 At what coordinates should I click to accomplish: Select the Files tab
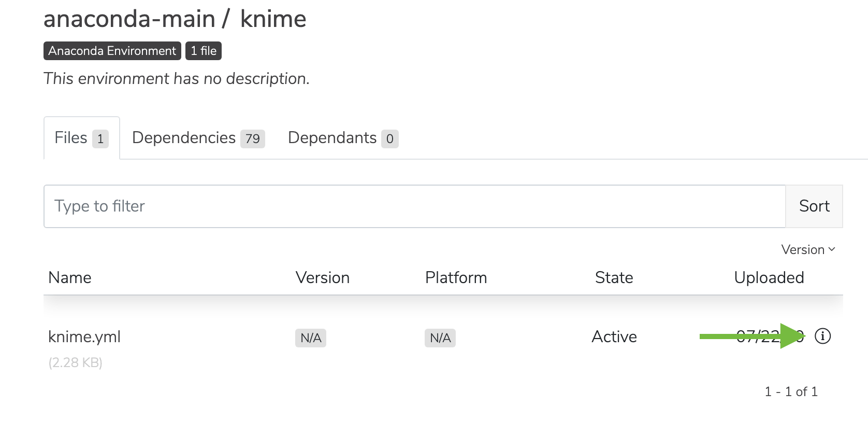[82, 138]
